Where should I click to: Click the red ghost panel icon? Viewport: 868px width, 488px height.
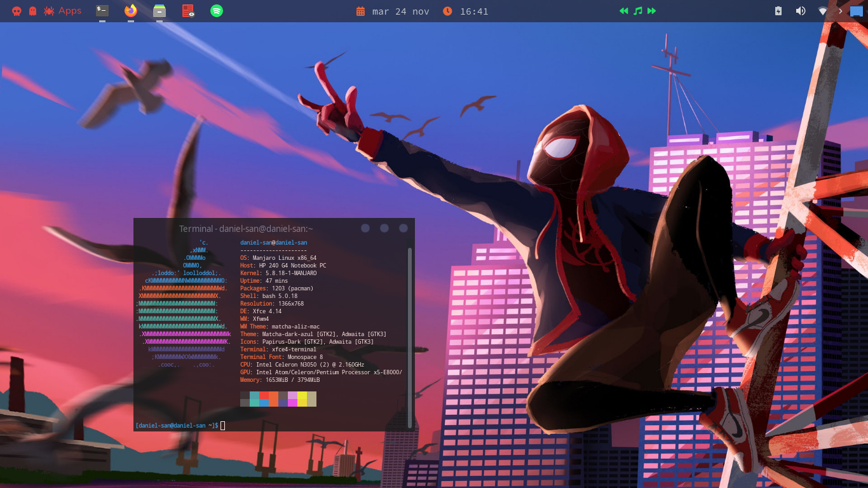[x=32, y=10]
